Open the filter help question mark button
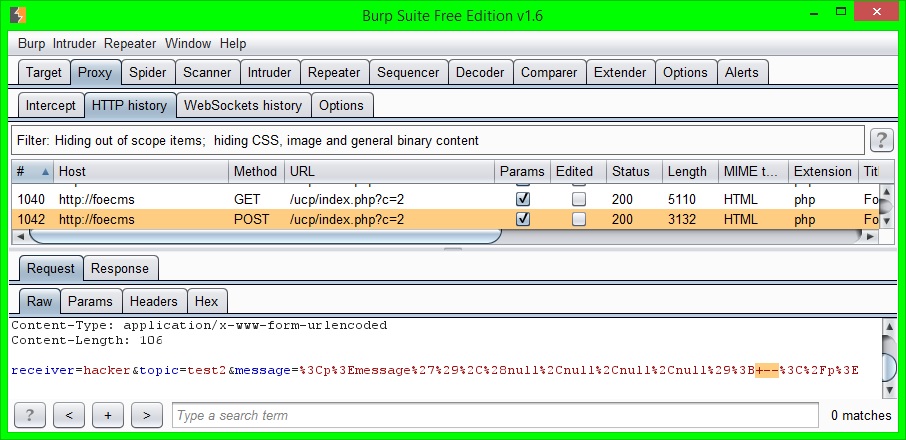The image size is (906, 440). (x=881, y=140)
